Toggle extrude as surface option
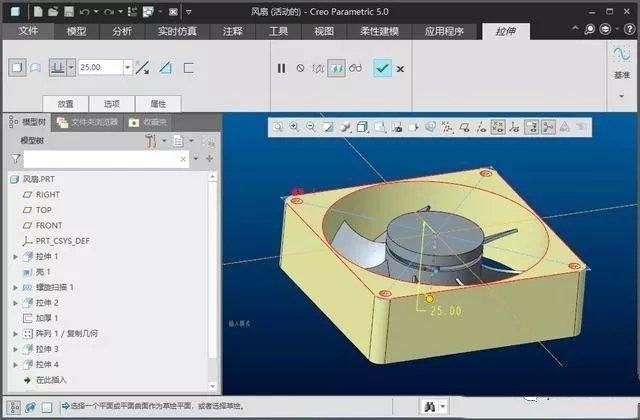Screen dimensions: 640x420 (36, 68)
